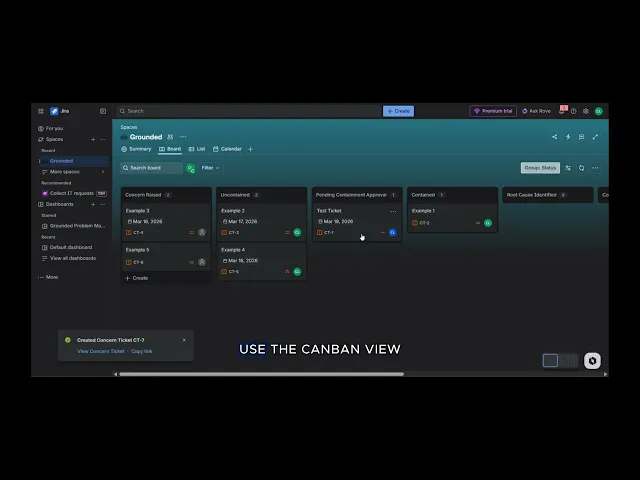Screen dimensions: 640x480
Task: Add a new view tab with plus
Action: click(x=250, y=149)
